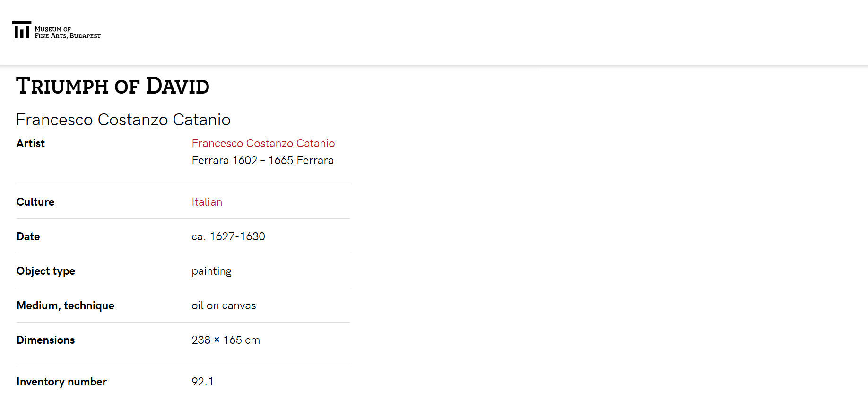Viewport: 868px width, 410px height.
Task: Click the painting object type value
Action: pyautogui.click(x=211, y=271)
